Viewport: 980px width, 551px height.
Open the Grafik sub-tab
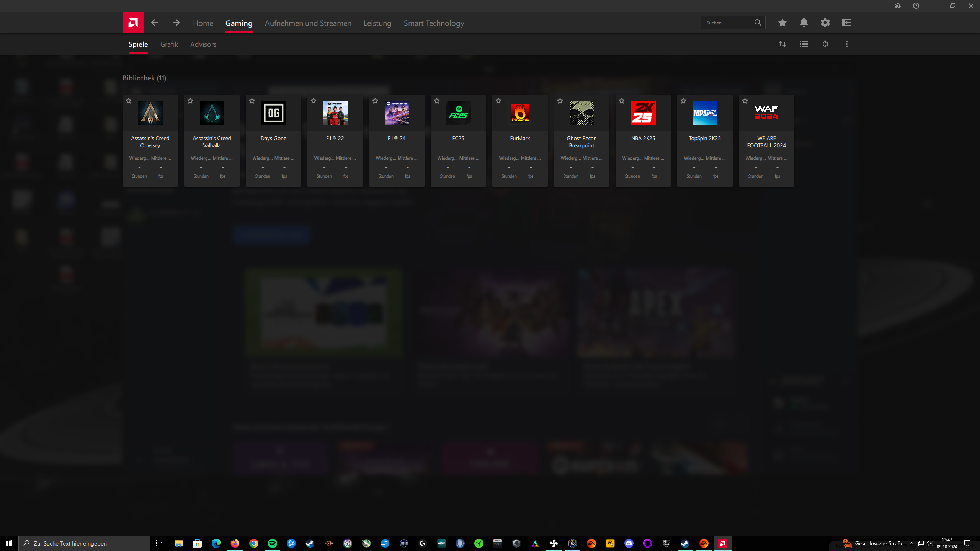click(x=169, y=44)
